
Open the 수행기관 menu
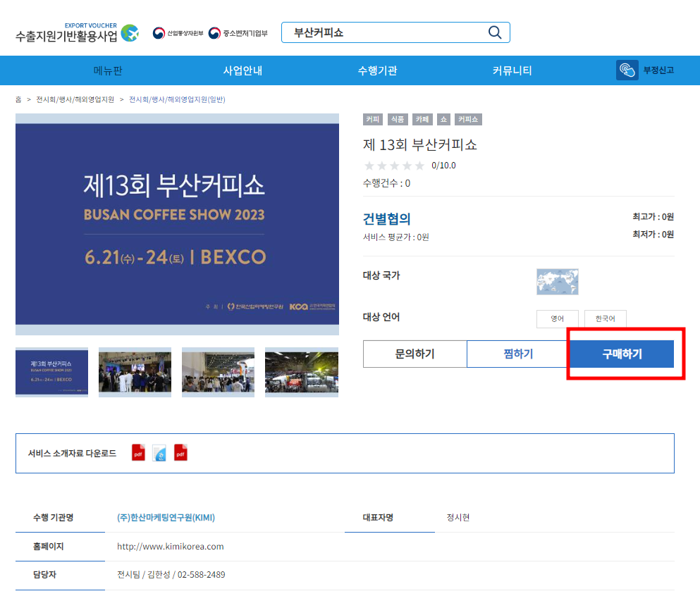click(377, 70)
